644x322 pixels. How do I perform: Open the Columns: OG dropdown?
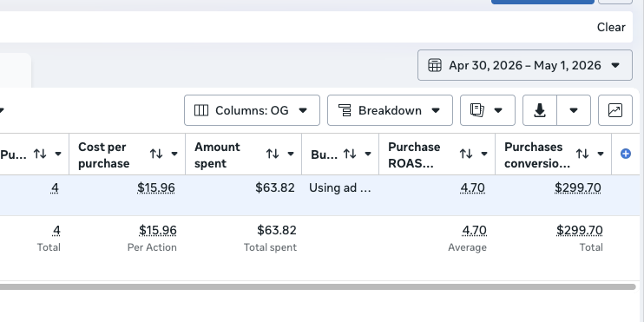252,110
